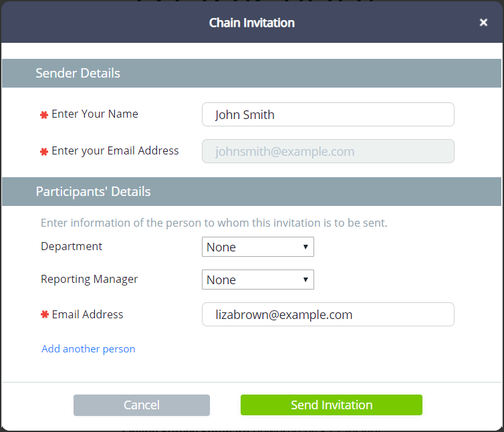The width and height of the screenshot is (504, 432).
Task: Click the Sender Details section header
Action: 78,74
